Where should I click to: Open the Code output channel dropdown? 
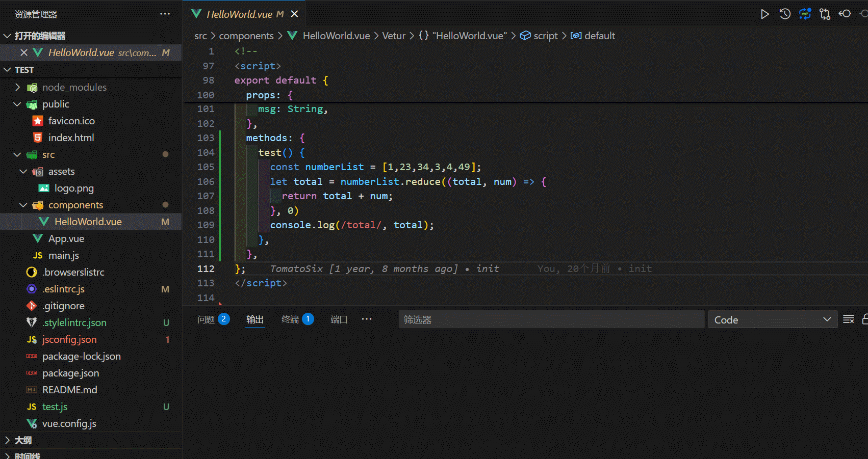[x=772, y=319]
